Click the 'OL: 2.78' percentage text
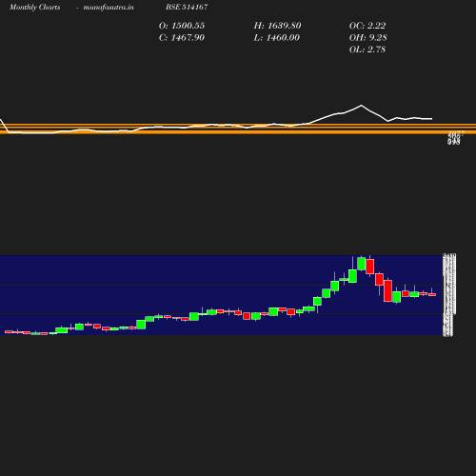This screenshot has height=476, width=476. click(367, 50)
